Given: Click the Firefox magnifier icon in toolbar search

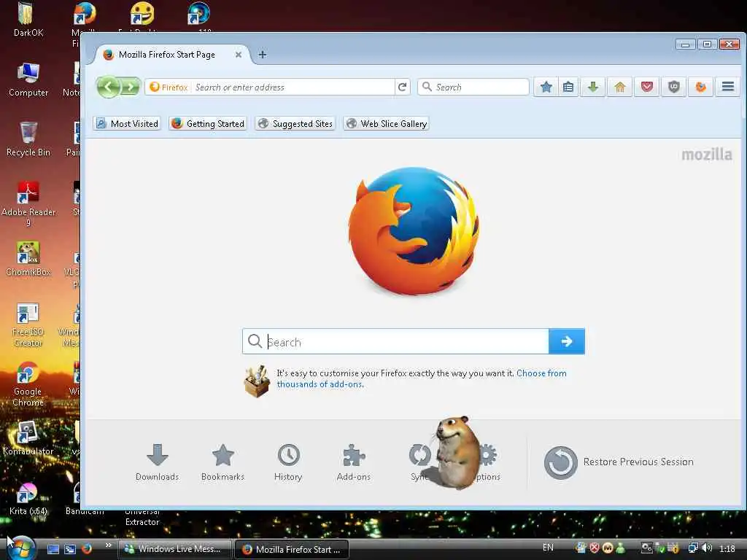Looking at the screenshot, I should click(x=427, y=87).
